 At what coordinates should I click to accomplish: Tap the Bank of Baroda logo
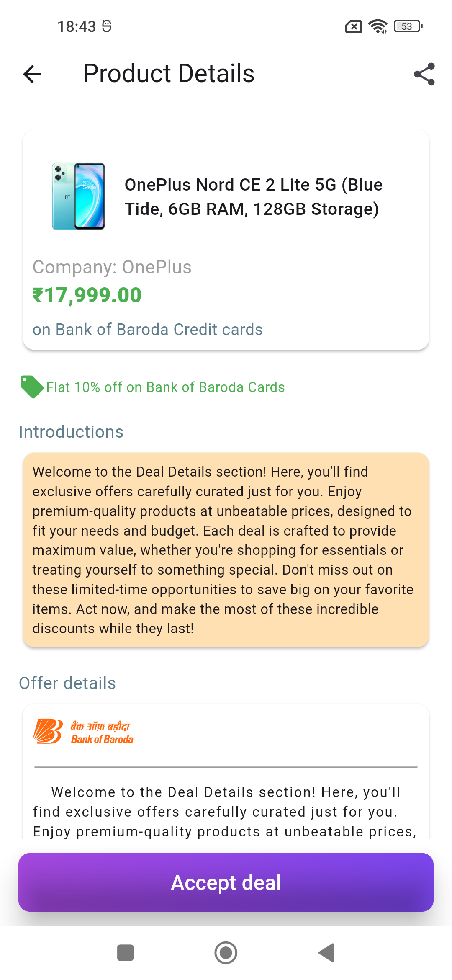pyautogui.click(x=83, y=732)
